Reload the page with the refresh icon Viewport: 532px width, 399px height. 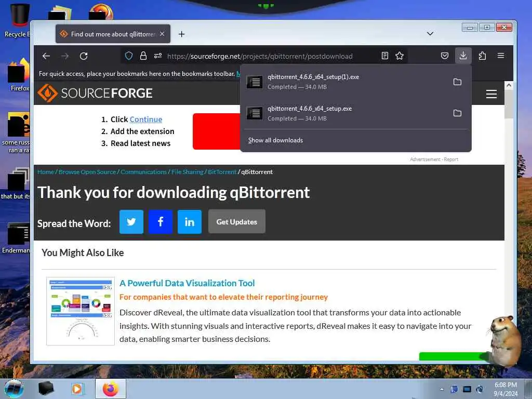pos(84,56)
